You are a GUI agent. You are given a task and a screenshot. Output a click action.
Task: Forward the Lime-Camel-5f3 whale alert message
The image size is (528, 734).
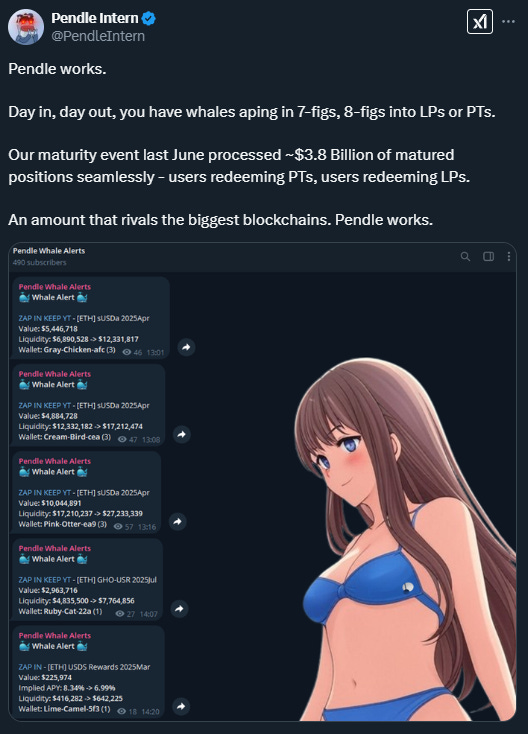point(181,706)
